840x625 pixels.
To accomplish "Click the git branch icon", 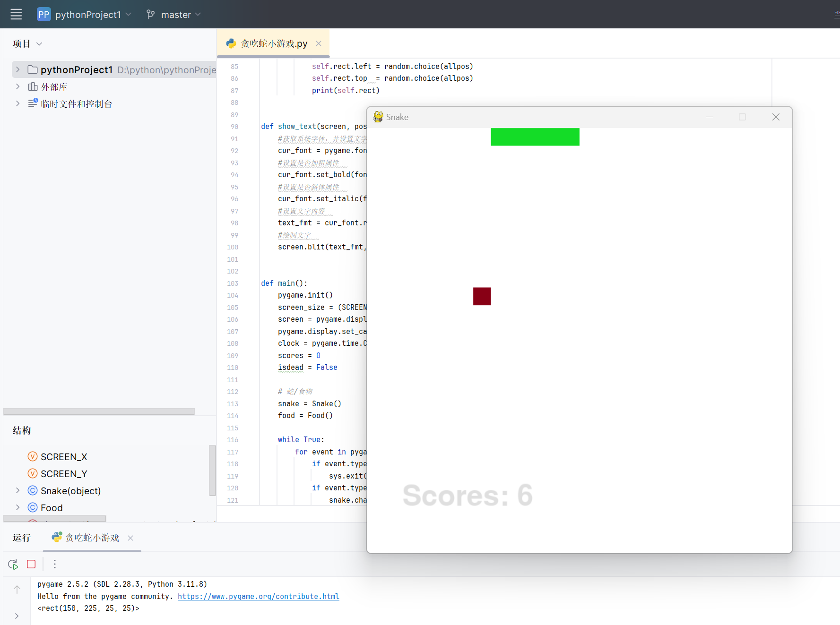I will (x=151, y=15).
